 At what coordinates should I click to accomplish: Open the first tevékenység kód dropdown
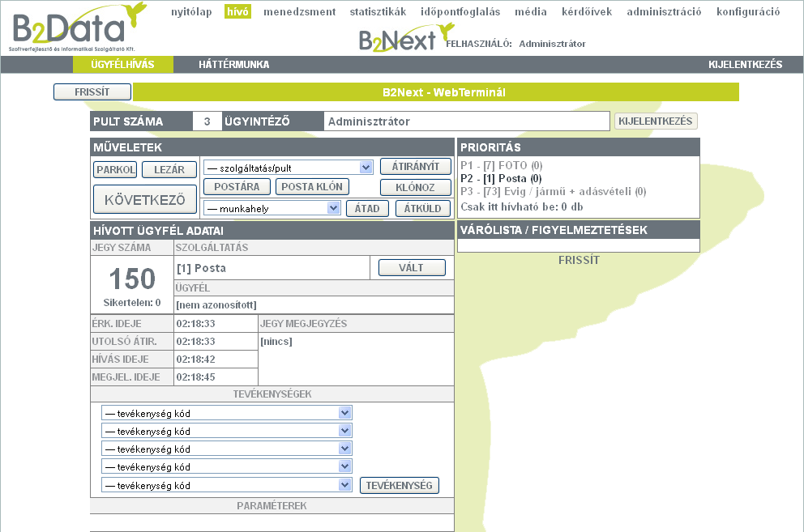coord(226,413)
